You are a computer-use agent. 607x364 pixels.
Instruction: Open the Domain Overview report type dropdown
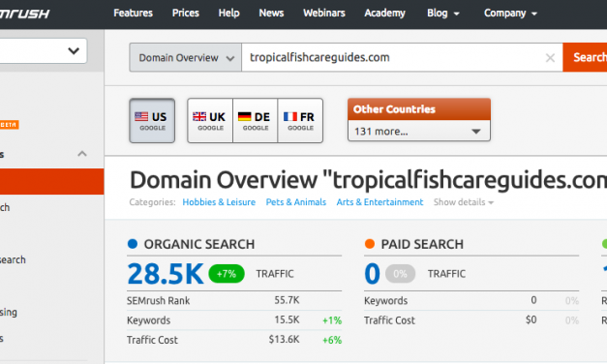[x=186, y=58]
